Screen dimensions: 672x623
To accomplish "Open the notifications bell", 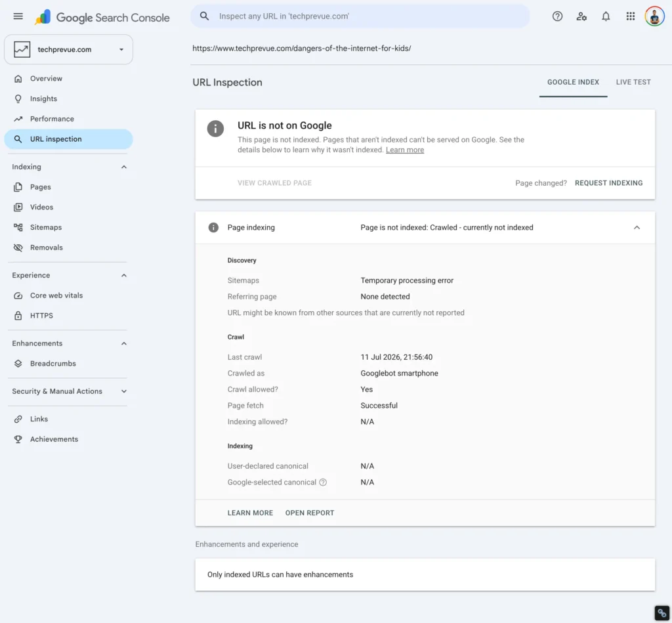I will click(606, 16).
